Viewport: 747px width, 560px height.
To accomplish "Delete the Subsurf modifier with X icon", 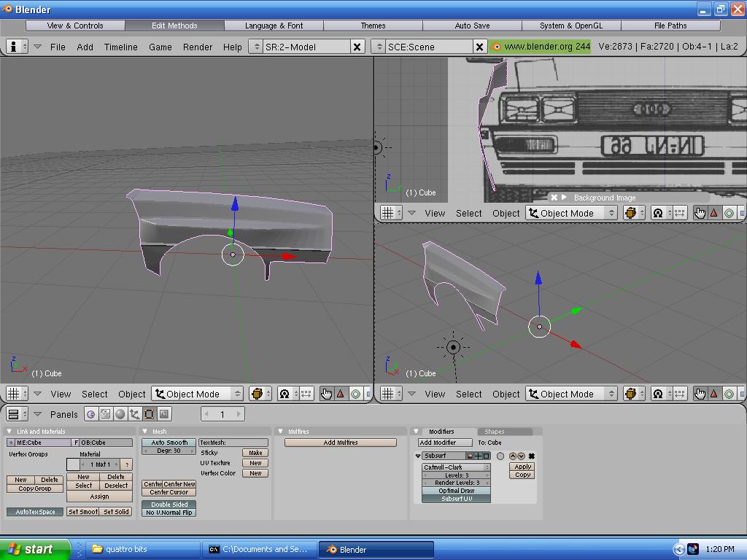I will 532,456.
